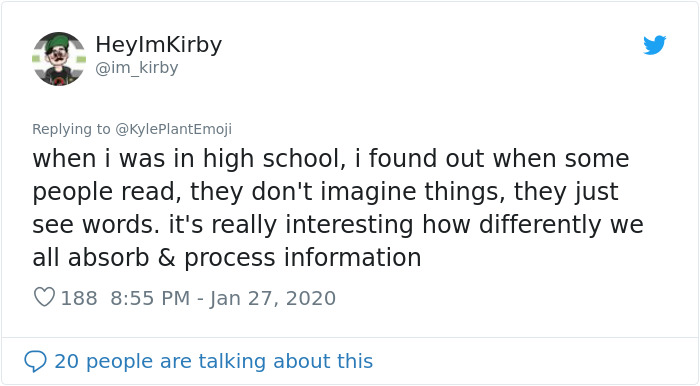Open the @KylePlantEmoji mention link
This screenshot has height=386, width=700.
tap(174, 129)
